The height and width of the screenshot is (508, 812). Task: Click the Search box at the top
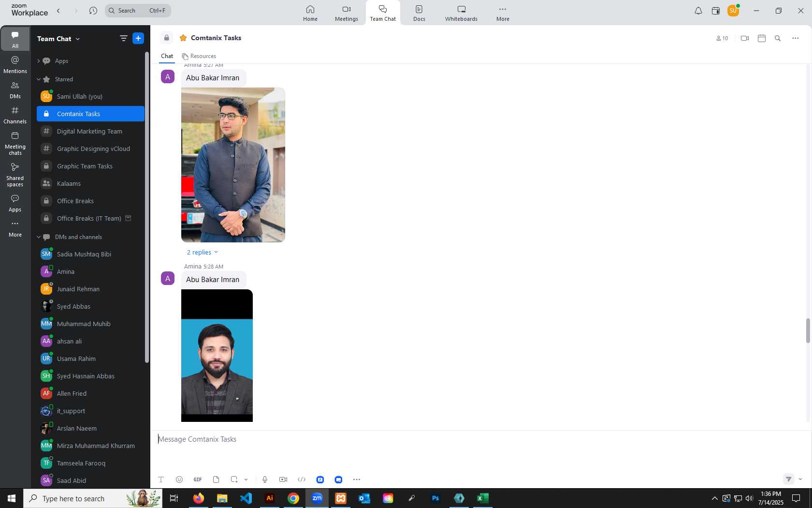coord(138,11)
